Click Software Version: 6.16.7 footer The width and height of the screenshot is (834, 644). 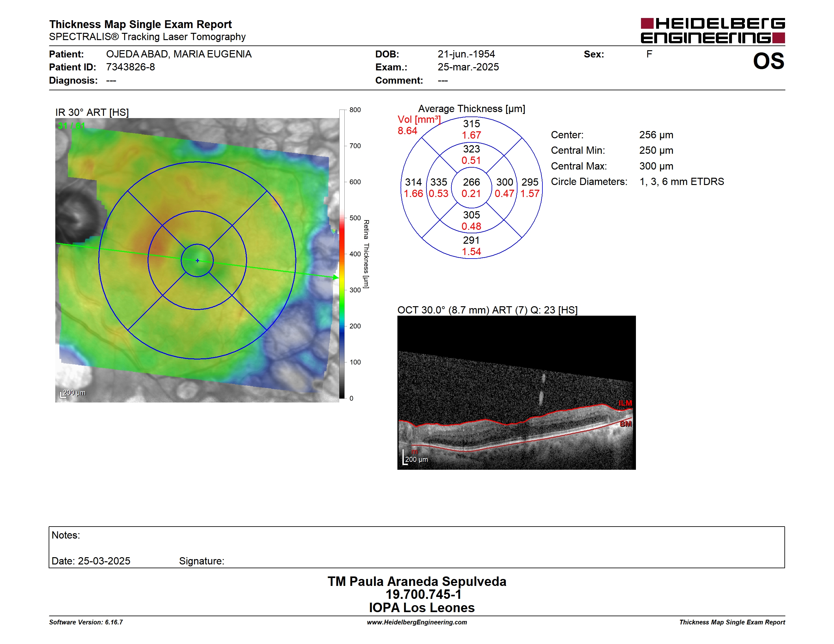(x=86, y=622)
